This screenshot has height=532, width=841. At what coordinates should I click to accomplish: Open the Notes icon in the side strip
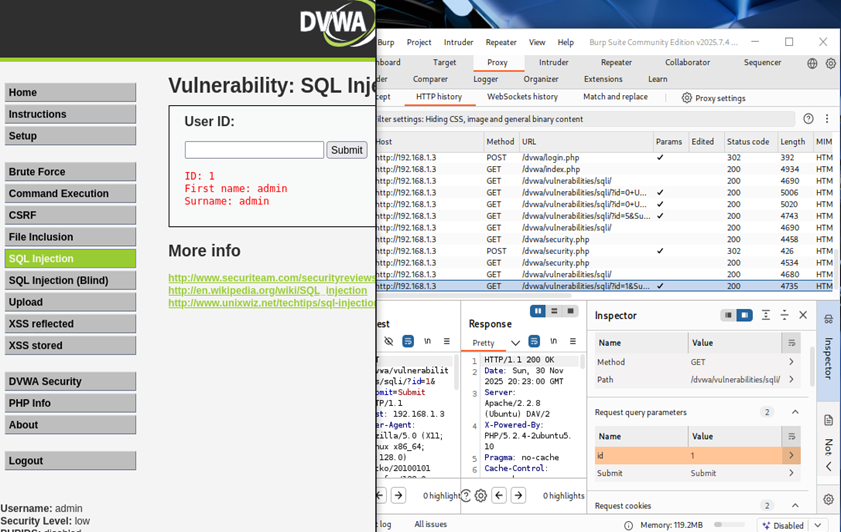click(x=828, y=420)
